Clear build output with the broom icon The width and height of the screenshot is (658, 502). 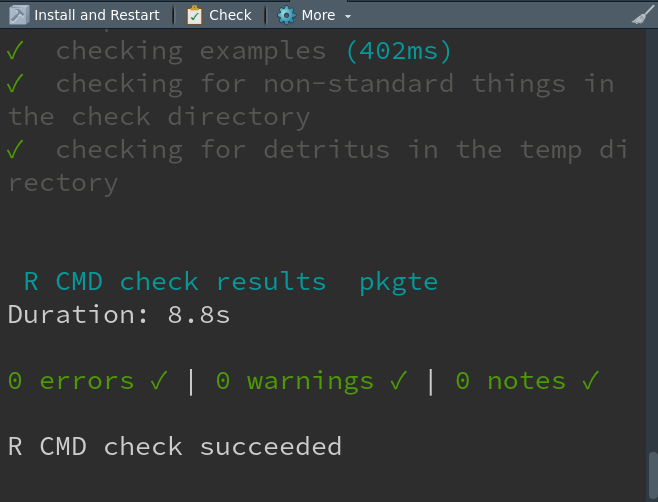[x=641, y=15]
